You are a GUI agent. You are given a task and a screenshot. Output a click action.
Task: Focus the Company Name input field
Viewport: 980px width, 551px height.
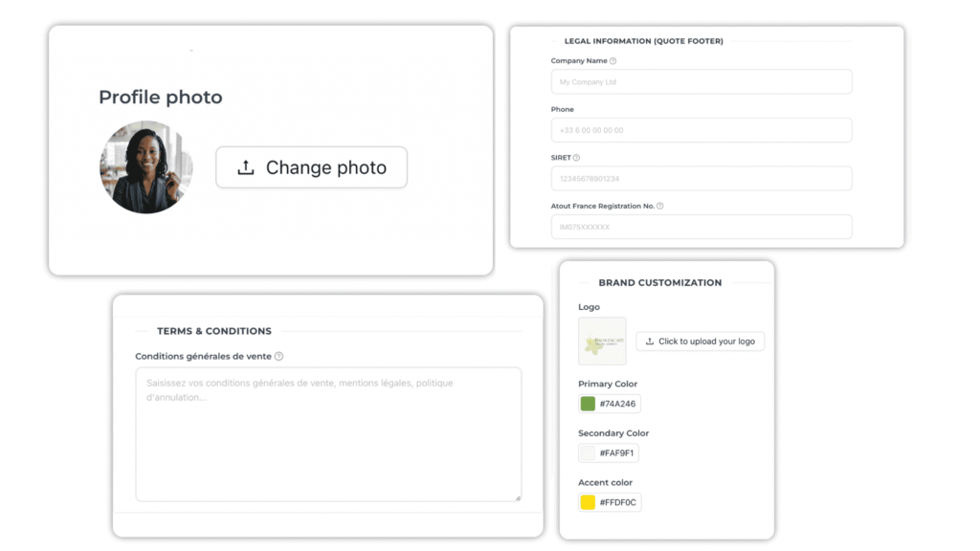(x=701, y=82)
